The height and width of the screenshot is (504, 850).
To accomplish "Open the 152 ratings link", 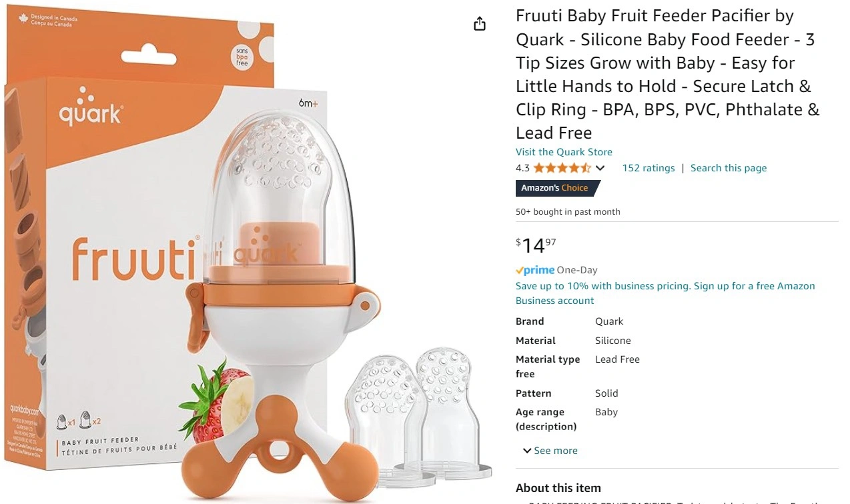I will 648,168.
